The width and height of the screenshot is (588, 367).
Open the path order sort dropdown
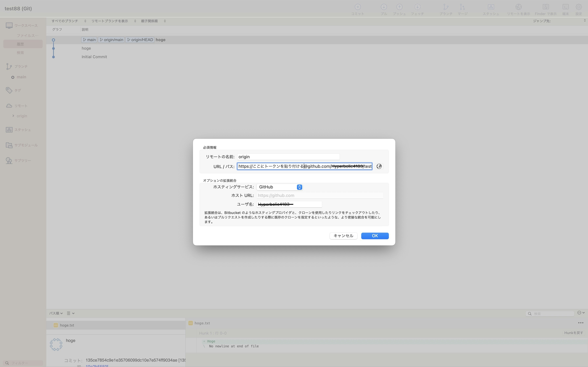coord(56,313)
